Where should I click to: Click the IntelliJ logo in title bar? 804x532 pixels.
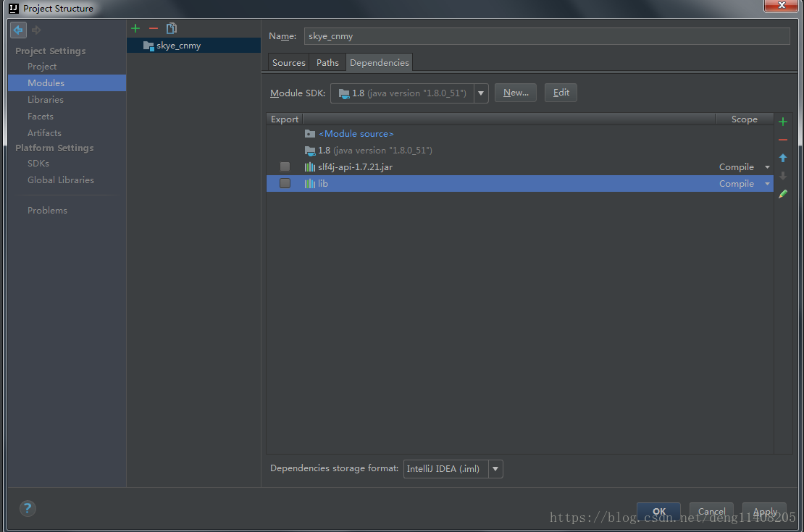(x=14, y=8)
